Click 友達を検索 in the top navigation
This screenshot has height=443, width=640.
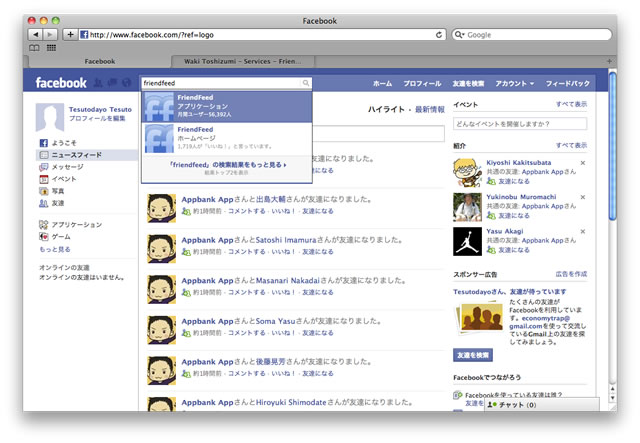(468, 83)
